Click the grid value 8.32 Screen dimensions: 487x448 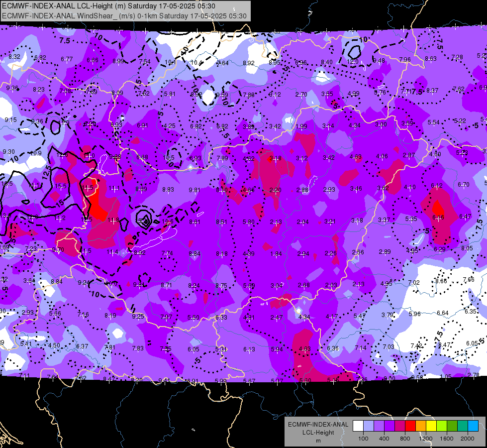click(14, 57)
